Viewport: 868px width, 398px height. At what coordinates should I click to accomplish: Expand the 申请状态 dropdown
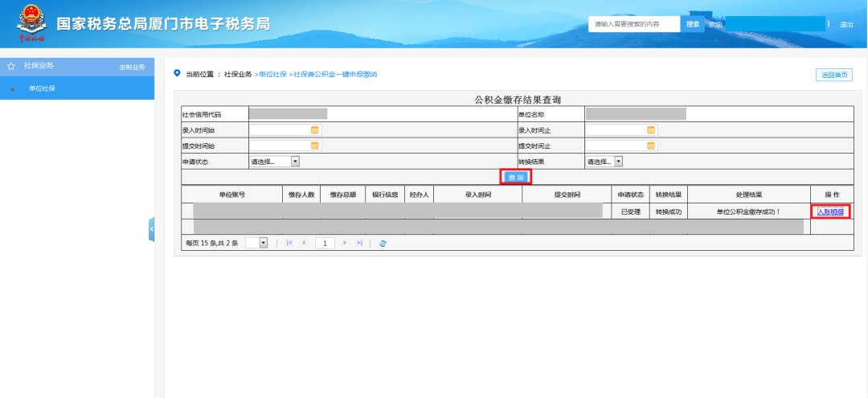tap(295, 162)
